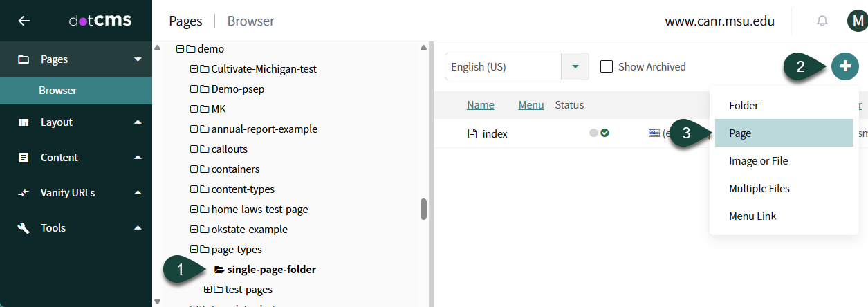Expand the Cultivate-Michigan-test folder
The width and height of the screenshot is (868, 307).
point(194,69)
